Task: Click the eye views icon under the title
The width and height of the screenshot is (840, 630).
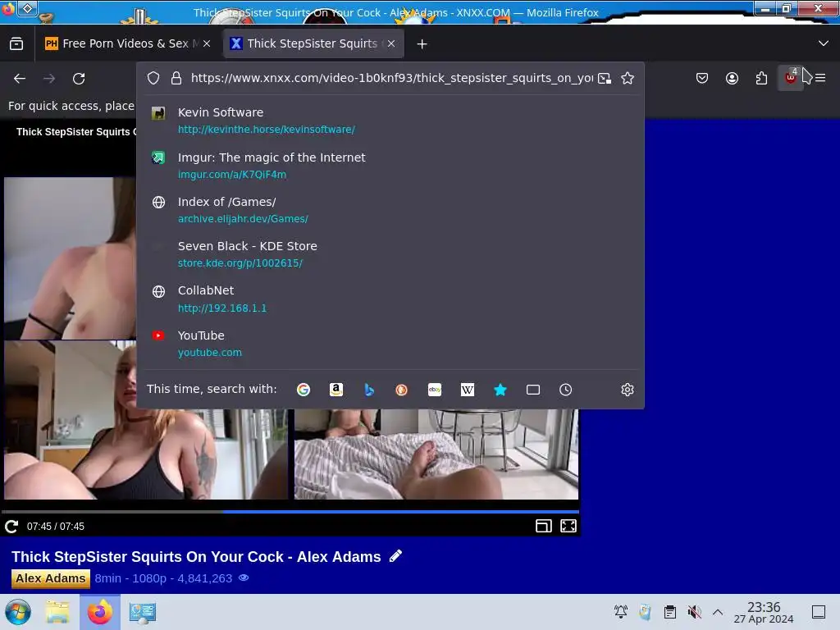Action: [244, 578]
